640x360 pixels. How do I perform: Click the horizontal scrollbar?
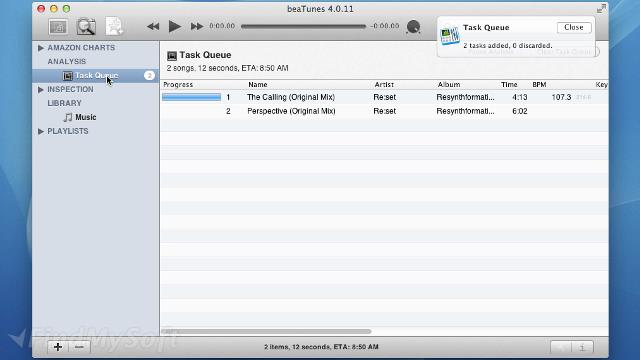coord(266,331)
